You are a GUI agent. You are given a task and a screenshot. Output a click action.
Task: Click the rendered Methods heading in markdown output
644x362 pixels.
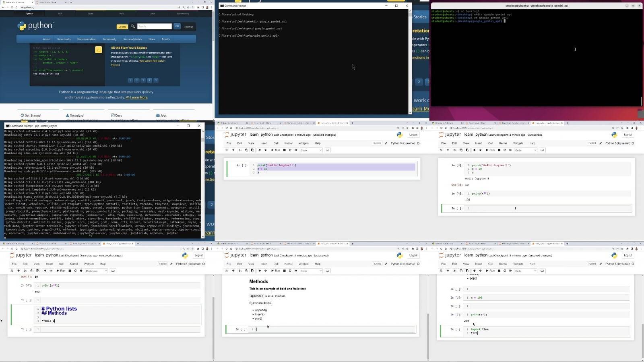[258, 281]
